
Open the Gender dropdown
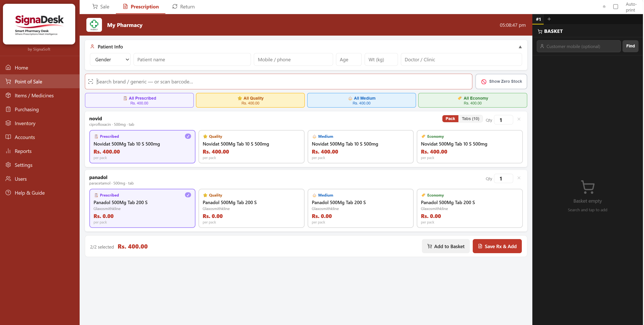point(110,59)
